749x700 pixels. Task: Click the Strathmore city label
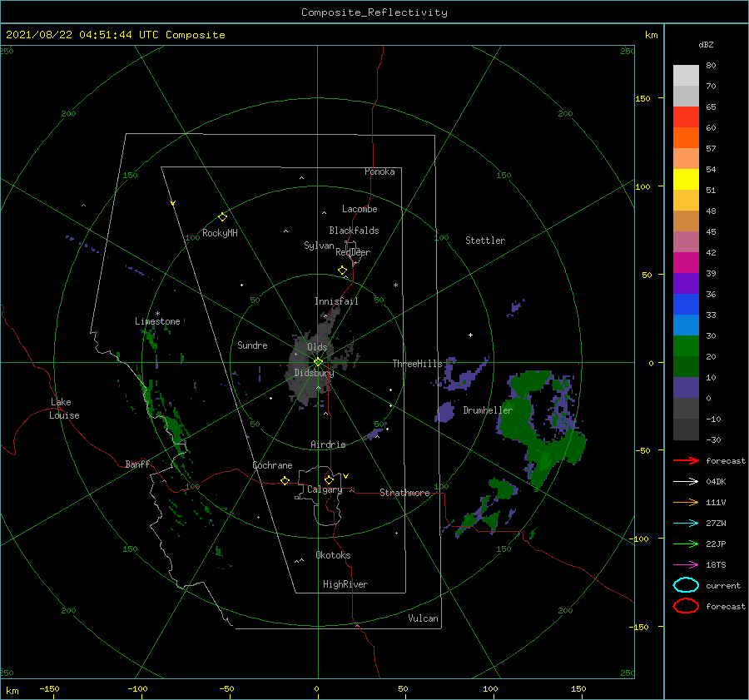click(404, 493)
